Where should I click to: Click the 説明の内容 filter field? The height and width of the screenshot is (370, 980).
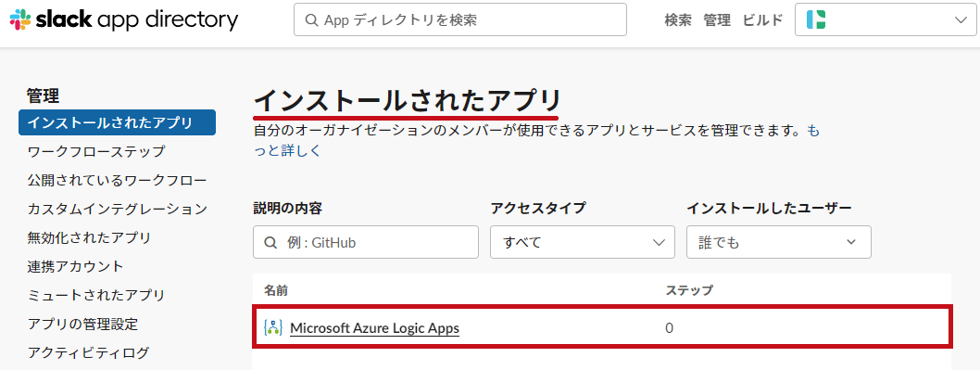(x=366, y=242)
